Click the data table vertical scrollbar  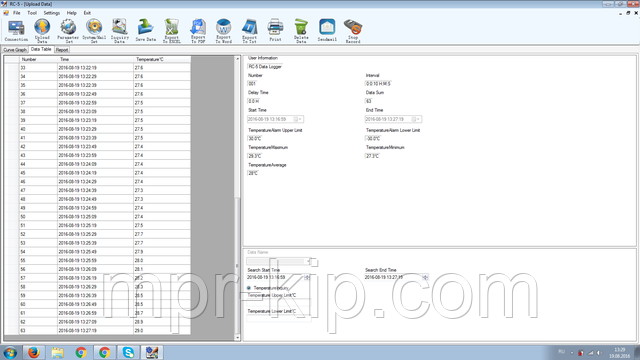point(238,198)
